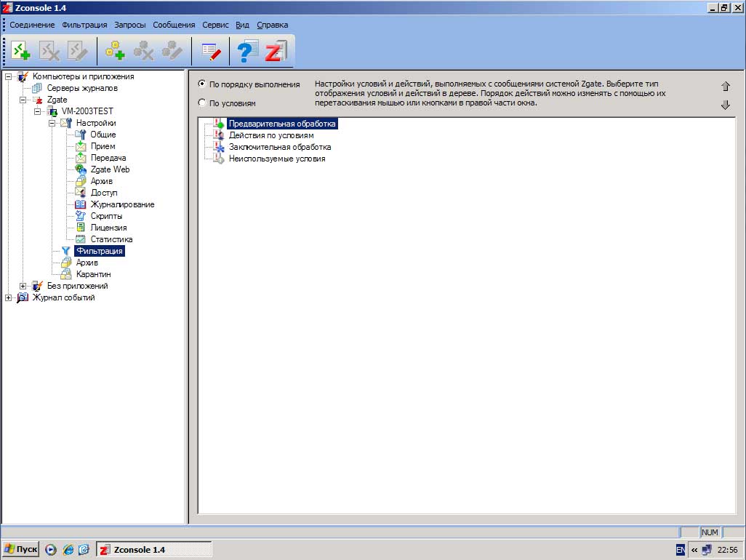Select Прием settings item

click(103, 146)
